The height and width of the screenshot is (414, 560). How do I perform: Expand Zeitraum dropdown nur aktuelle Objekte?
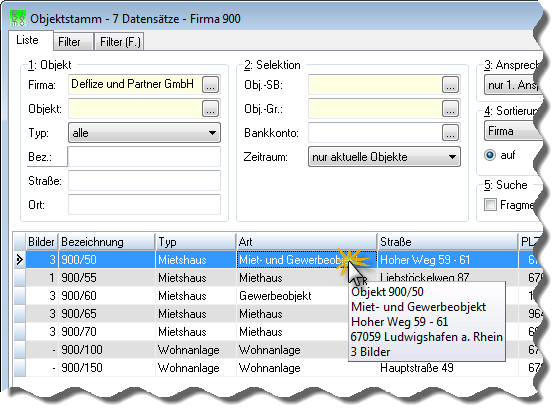(x=384, y=157)
